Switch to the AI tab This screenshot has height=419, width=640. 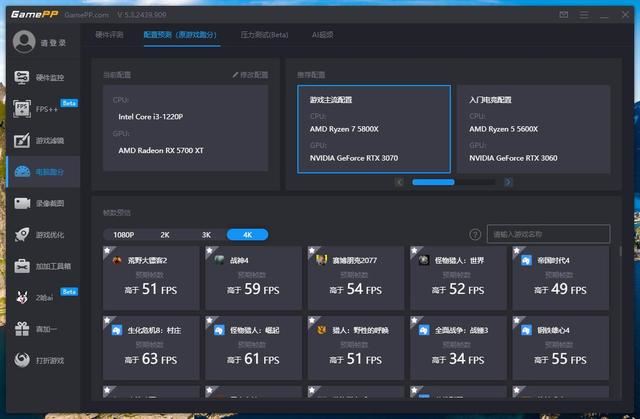[322, 35]
